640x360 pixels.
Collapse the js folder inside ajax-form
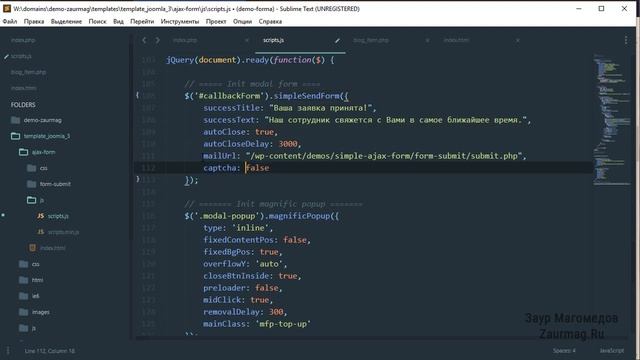click(x=42, y=200)
